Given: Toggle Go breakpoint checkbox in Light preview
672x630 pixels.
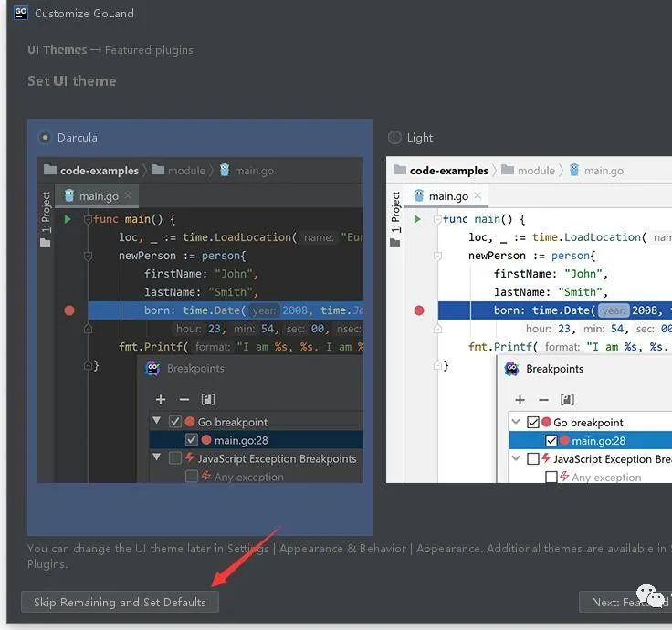Looking at the screenshot, I should click(x=532, y=422).
